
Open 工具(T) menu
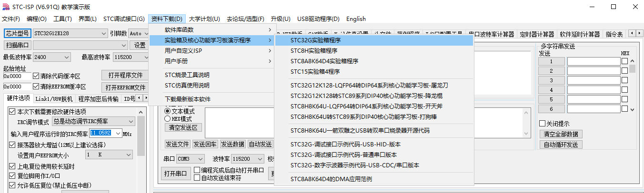62,19
